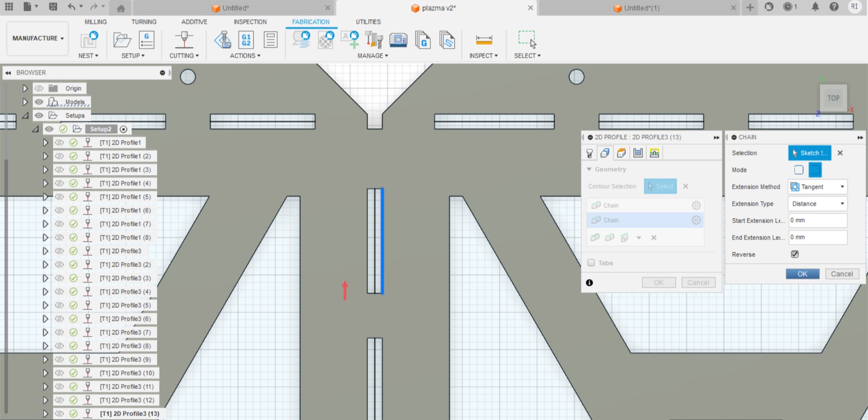Image resolution: width=868 pixels, height=420 pixels.
Task: Enable the Reverse checkbox in Chain panel
Action: click(x=794, y=254)
